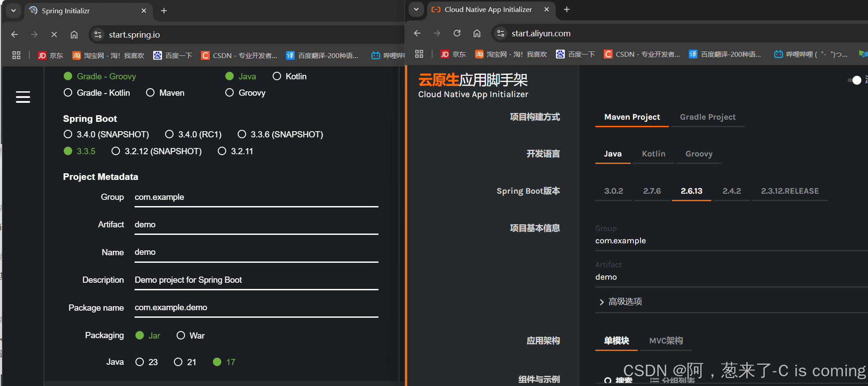
Task: Expand 高级选项 advanced options
Action: (x=621, y=302)
